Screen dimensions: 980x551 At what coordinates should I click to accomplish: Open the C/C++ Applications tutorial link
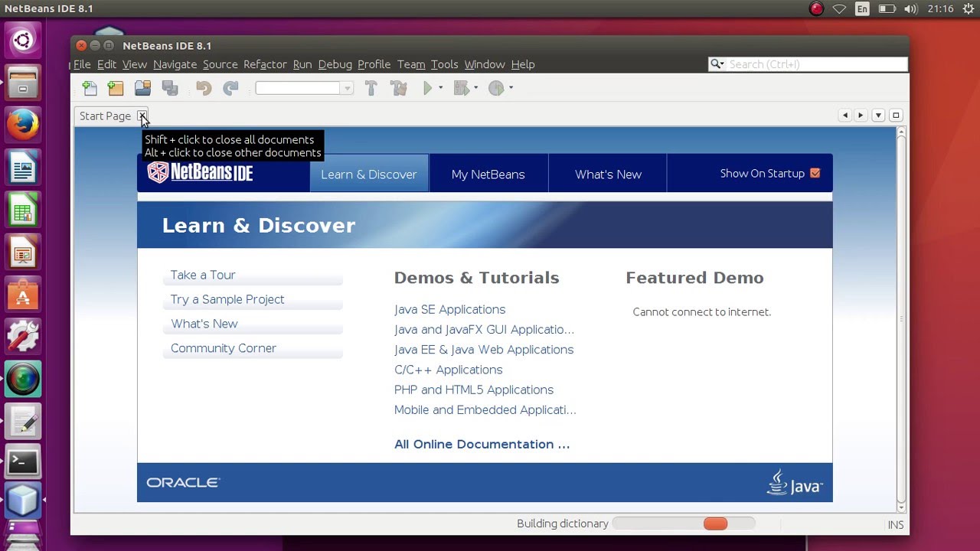pyautogui.click(x=449, y=370)
